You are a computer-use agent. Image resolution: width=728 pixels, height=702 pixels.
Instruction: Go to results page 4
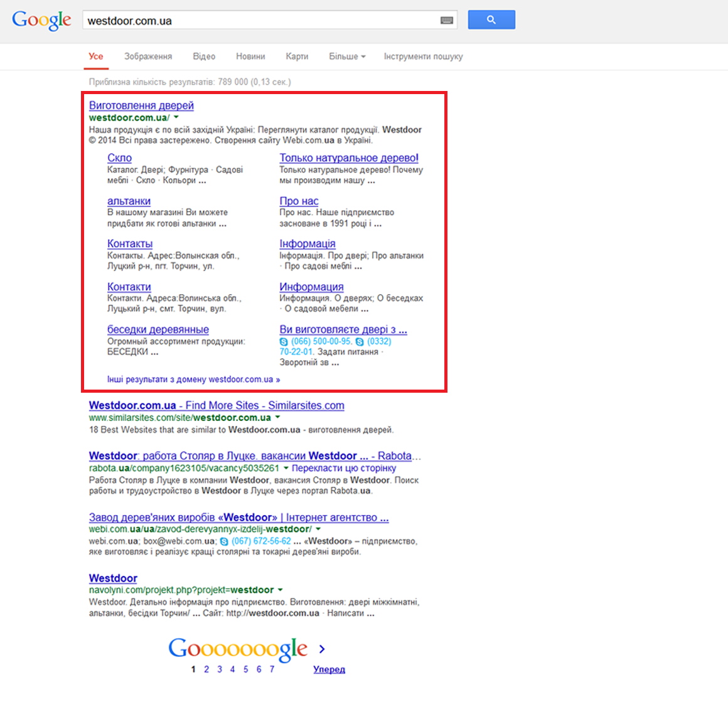tap(233, 669)
